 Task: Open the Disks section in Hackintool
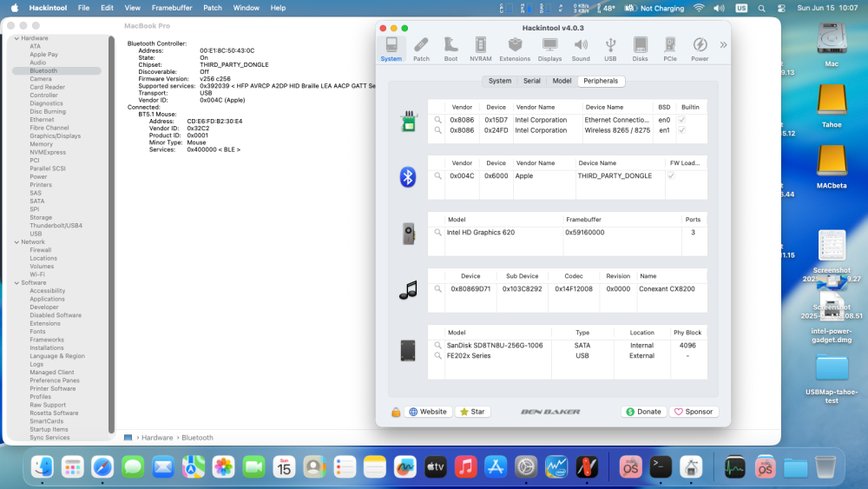coord(640,49)
